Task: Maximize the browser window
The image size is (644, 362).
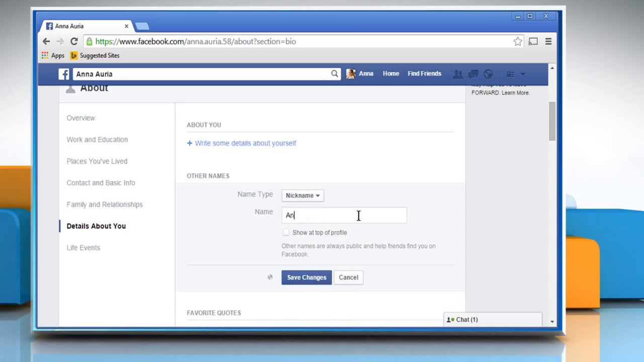Action: [530, 17]
